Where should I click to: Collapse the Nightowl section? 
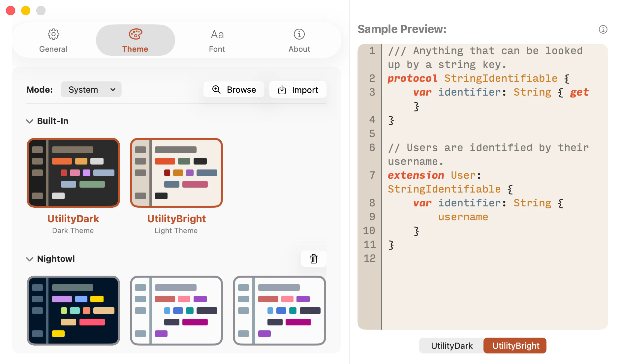(x=30, y=259)
